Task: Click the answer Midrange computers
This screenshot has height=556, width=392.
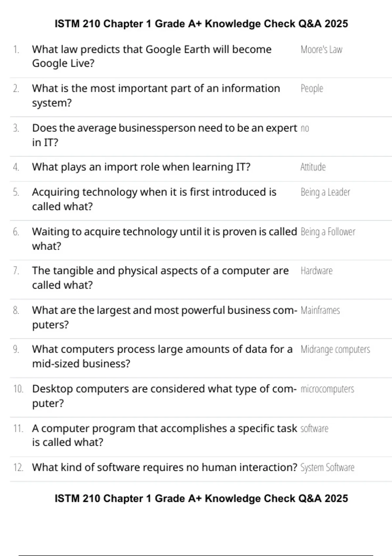Action: coord(335,350)
